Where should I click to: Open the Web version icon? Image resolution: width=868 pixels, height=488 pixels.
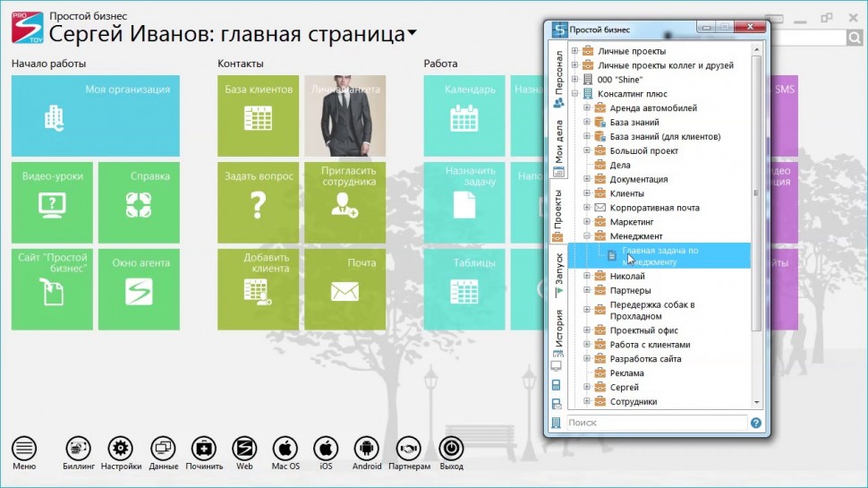[x=244, y=449]
